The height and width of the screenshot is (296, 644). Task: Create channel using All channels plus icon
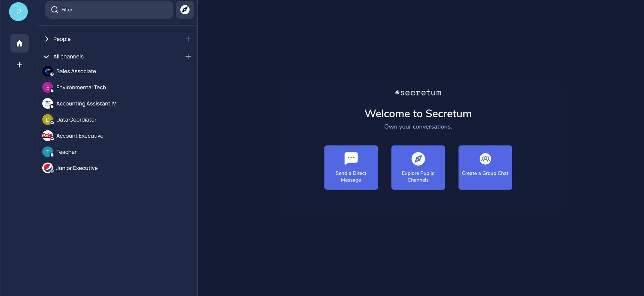click(188, 56)
